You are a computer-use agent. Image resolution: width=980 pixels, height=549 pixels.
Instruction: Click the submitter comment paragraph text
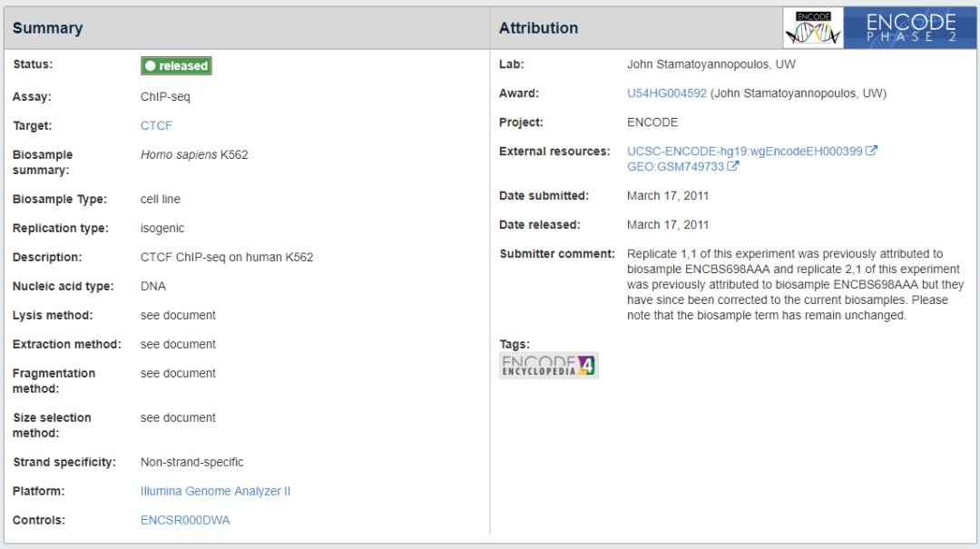[795, 284]
